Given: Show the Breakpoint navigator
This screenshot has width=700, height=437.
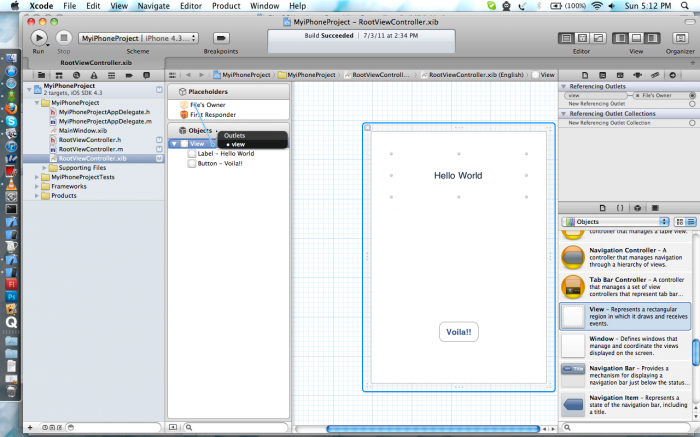Looking at the screenshot, I should tap(129, 75).
